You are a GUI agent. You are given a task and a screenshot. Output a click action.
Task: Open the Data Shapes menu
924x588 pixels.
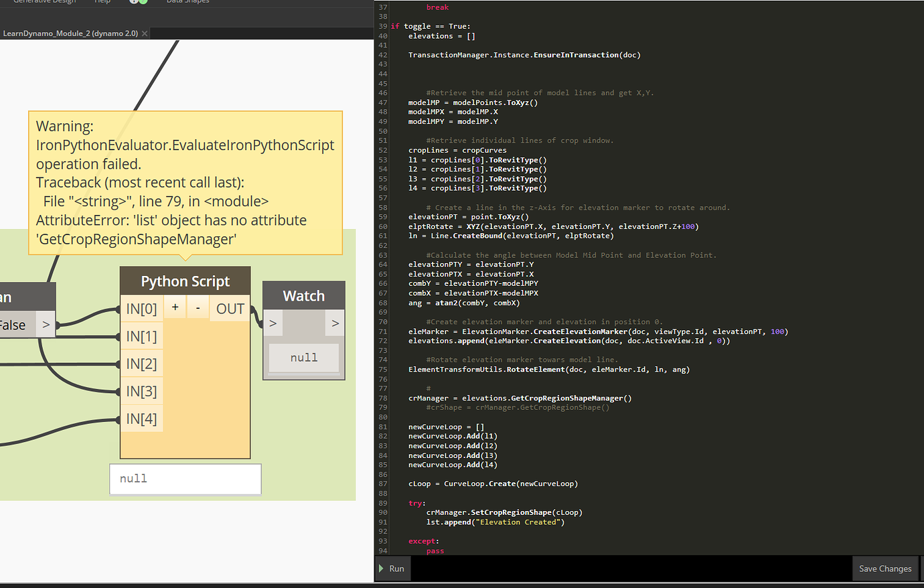coord(187,2)
